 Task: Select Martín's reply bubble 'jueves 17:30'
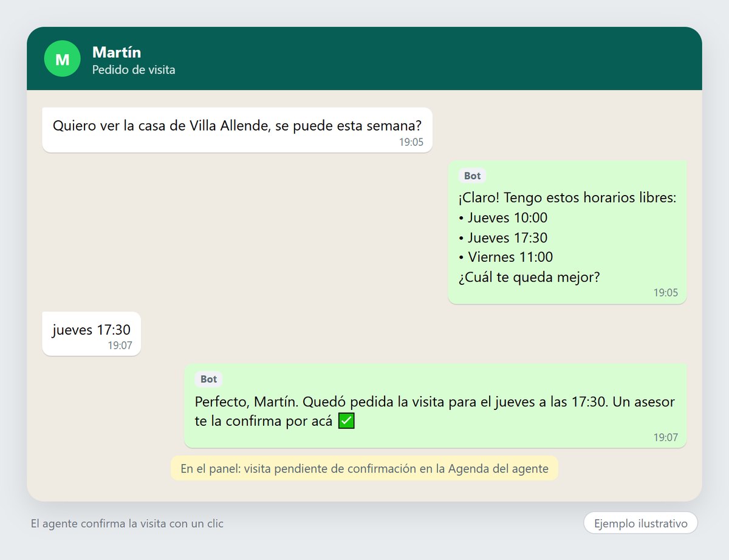tap(92, 333)
